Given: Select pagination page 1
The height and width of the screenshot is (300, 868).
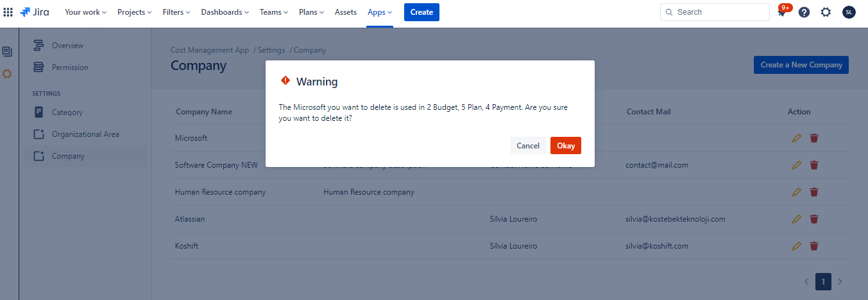Looking at the screenshot, I should (823, 281).
